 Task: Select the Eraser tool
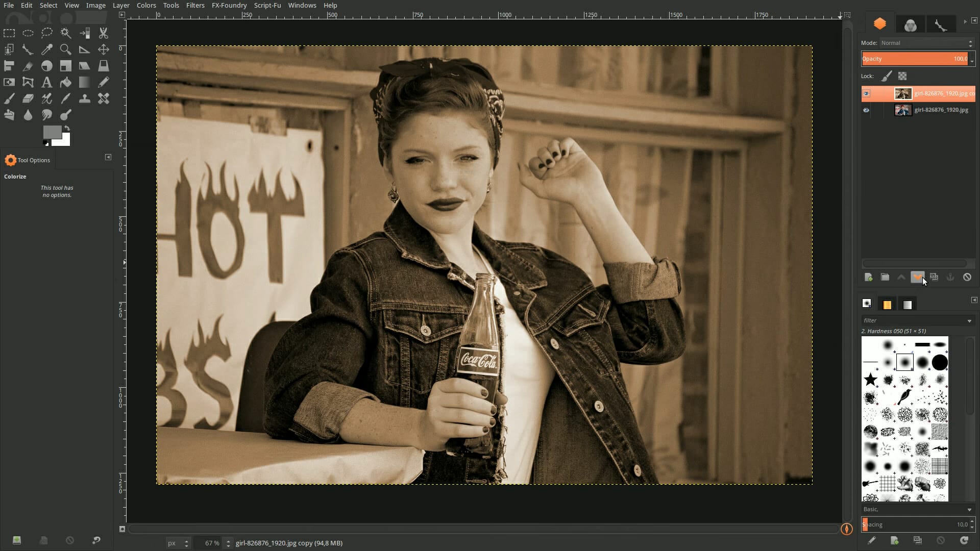point(28,98)
